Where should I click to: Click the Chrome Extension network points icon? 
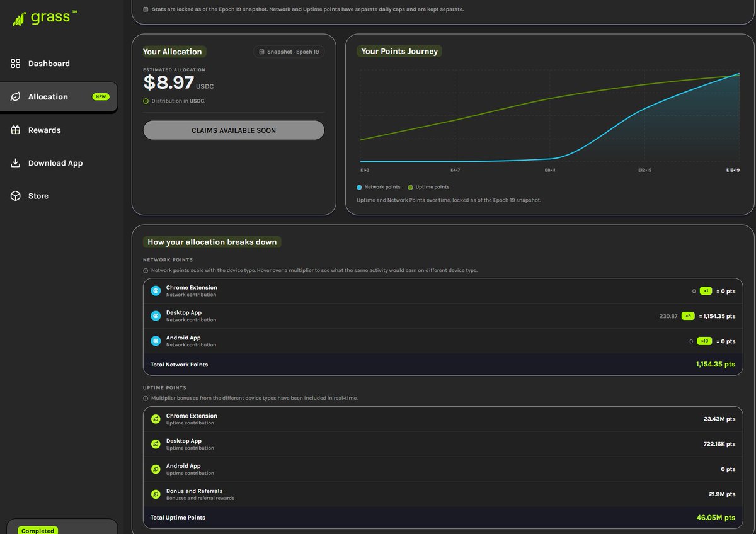(x=156, y=291)
